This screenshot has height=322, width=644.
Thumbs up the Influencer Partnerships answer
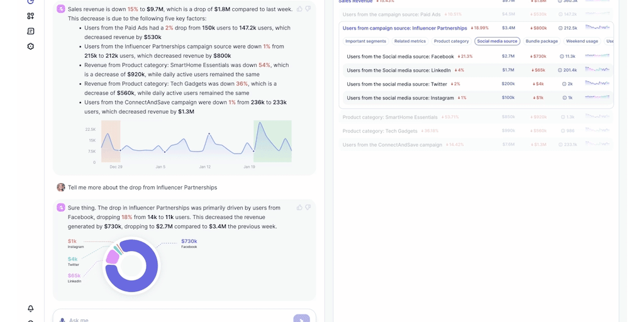point(299,208)
